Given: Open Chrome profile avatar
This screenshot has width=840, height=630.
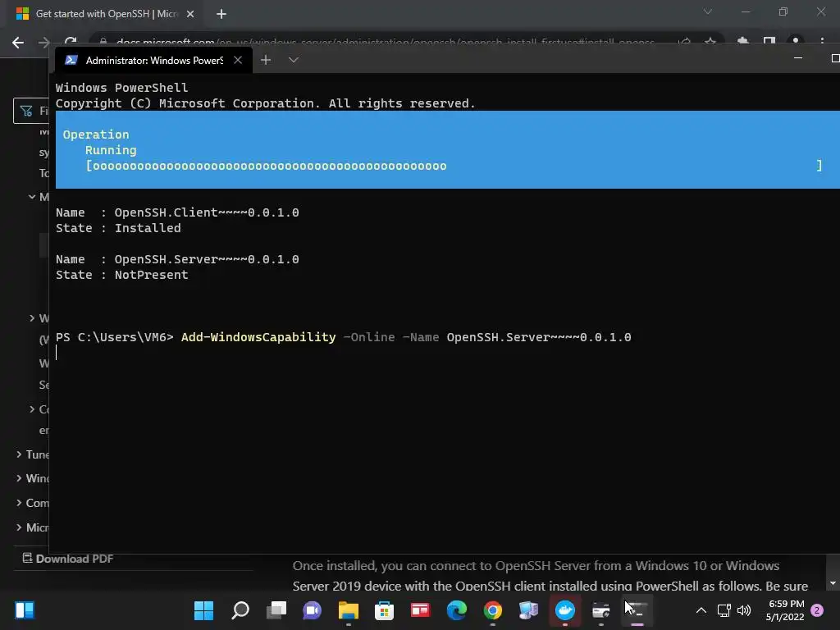Looking at the screenshot, I should pyautogui.click(x=796, y=42).
